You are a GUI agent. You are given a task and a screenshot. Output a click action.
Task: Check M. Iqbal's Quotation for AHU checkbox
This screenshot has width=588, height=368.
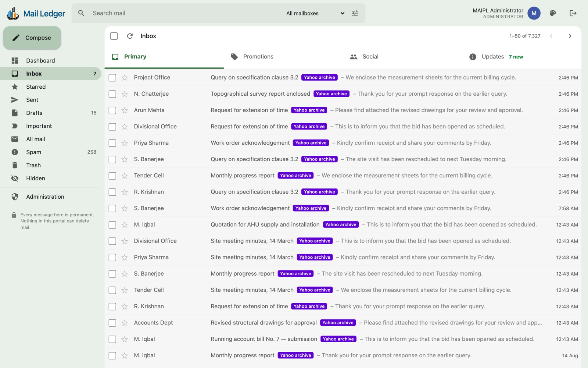point(112,225)
